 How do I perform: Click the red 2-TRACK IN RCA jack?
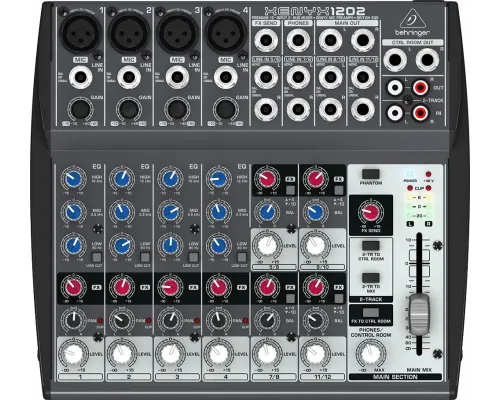click(420, 113)
